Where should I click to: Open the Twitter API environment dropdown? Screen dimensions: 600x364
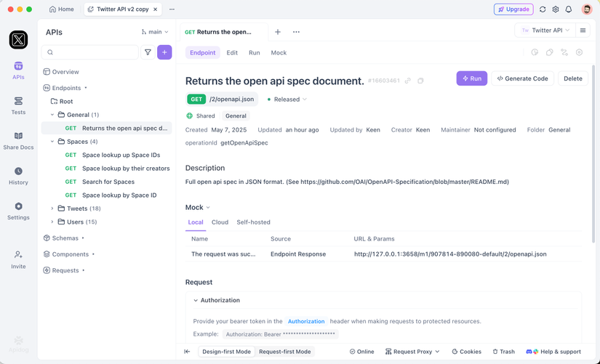[545, 31]
